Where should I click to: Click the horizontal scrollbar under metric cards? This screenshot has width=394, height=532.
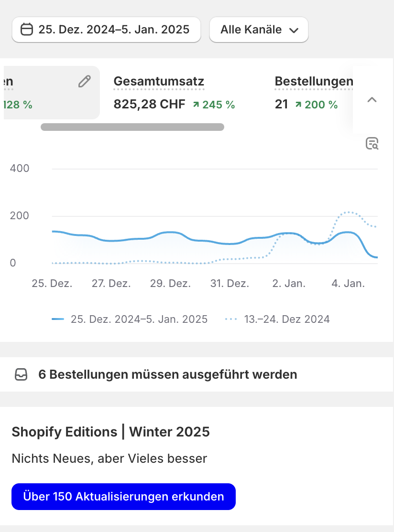pyautogui.click(x=132, y=127)
